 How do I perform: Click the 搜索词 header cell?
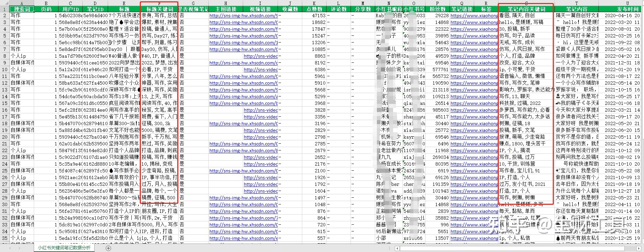pyautogui.click(x=22, y=9)
